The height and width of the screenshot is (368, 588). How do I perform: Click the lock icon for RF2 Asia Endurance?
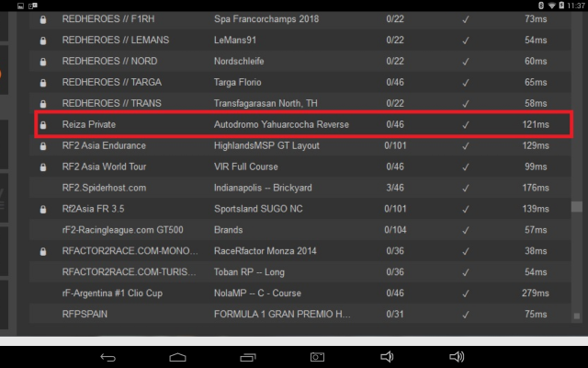point(43,145)
